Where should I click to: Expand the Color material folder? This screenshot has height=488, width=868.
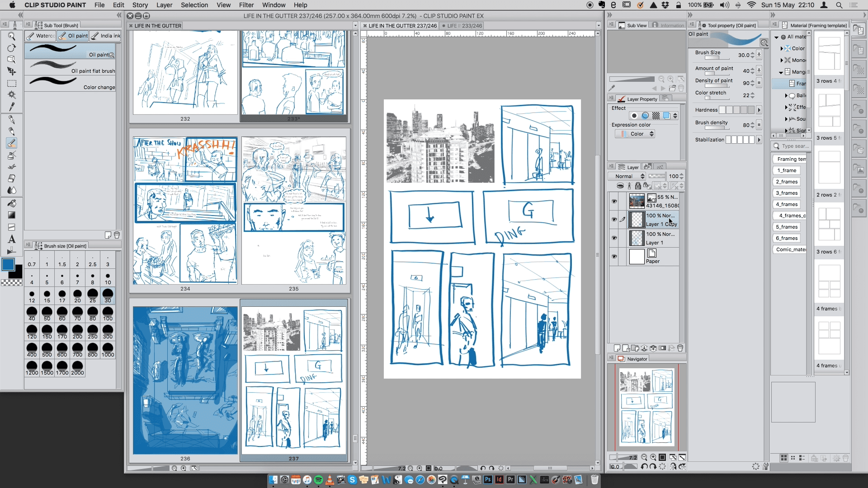tap(782, 48)
